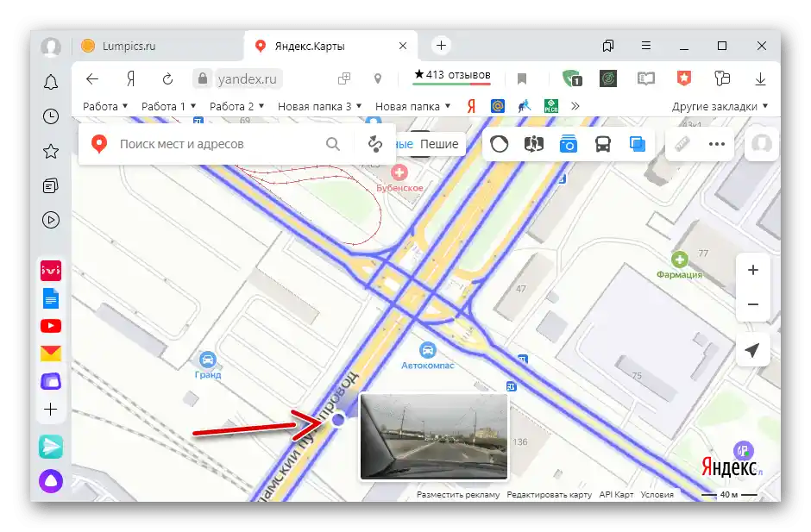Expand Новая папка bookmarks folder
Screen dimensions: 811x532
click(412, 107)
